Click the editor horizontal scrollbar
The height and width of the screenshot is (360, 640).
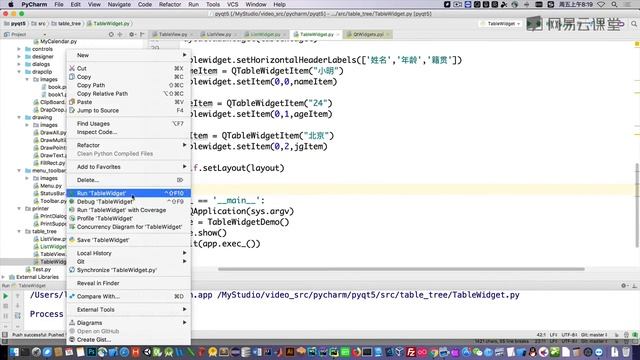tap(401, 269)
